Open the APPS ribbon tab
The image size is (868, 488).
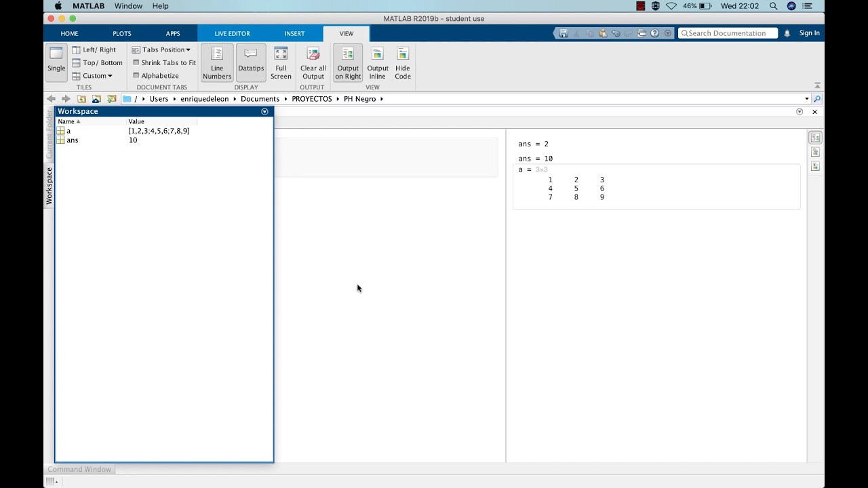click(173, 33)
